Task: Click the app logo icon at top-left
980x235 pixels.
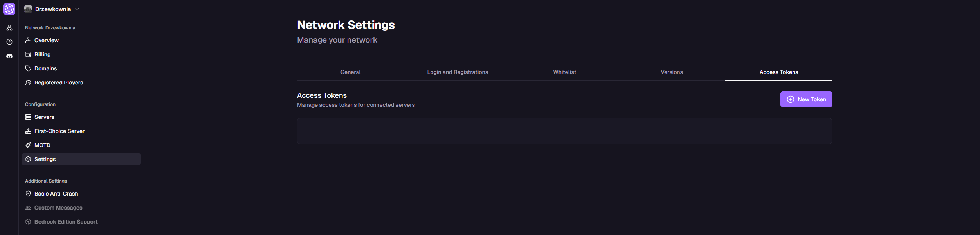Action: click(9, 9)
